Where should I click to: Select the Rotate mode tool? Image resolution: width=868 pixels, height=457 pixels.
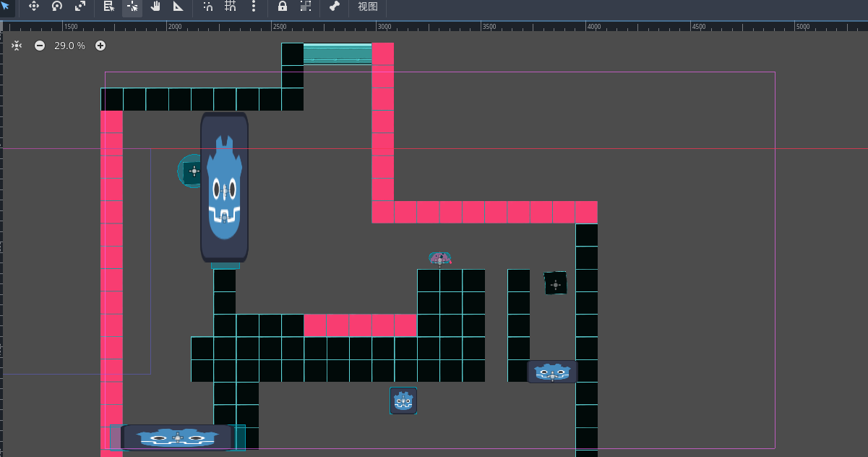tap(56, 7)
